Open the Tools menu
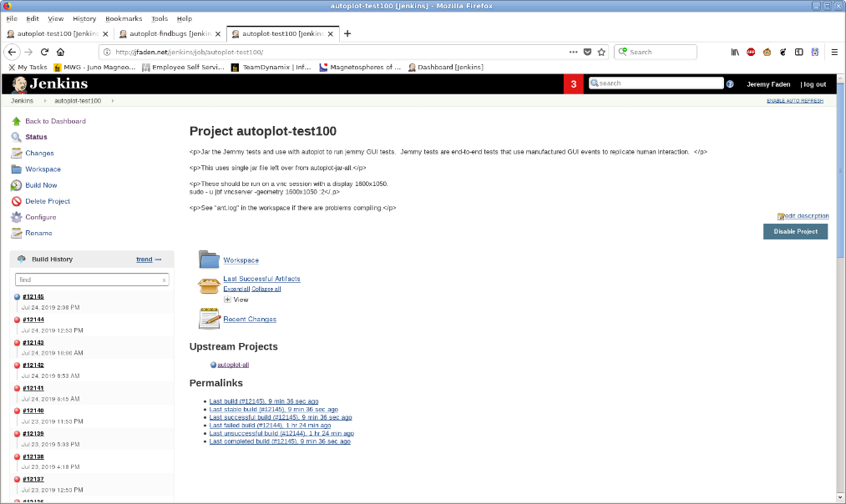Viewport: 846px width, 504px height. 160,18
